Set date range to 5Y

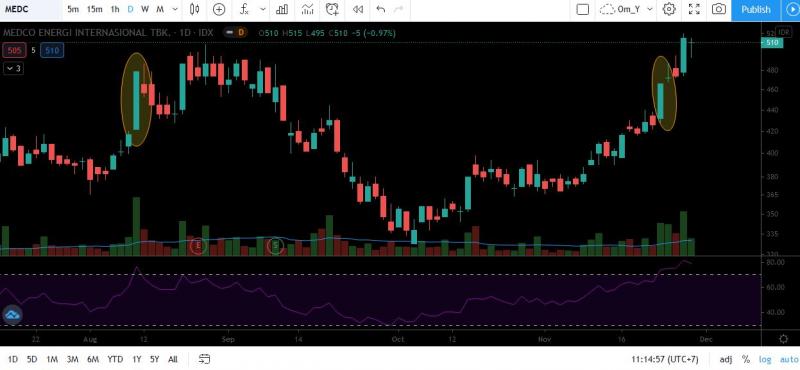(155, 359)
